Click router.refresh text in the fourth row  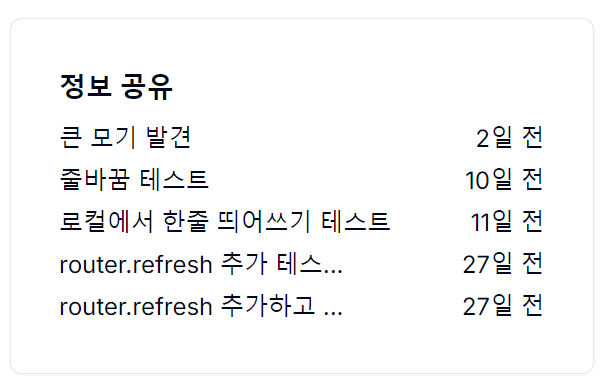pyautogui.click(x=136, y=265)
